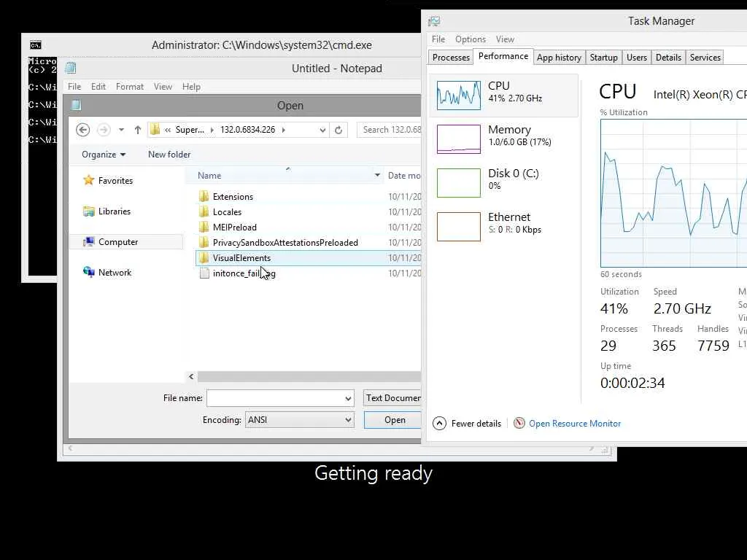
Task: Click the Extensions folder icon
Action: [204, 196]
